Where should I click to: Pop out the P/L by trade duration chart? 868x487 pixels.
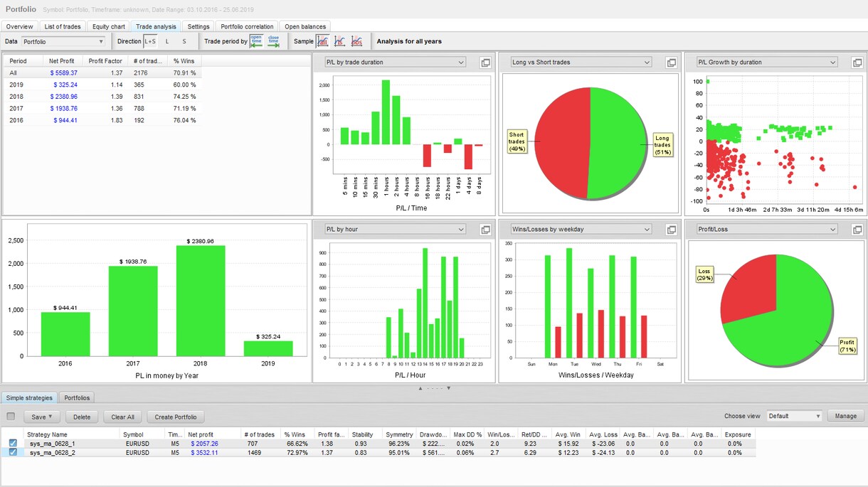coord(485,63)
